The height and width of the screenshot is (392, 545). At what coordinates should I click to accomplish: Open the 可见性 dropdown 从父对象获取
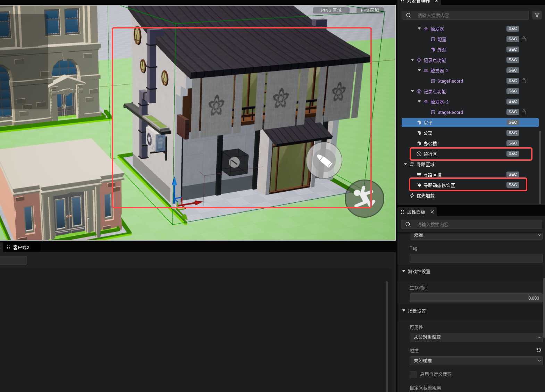pyautogui.click(x=476, y=337)
